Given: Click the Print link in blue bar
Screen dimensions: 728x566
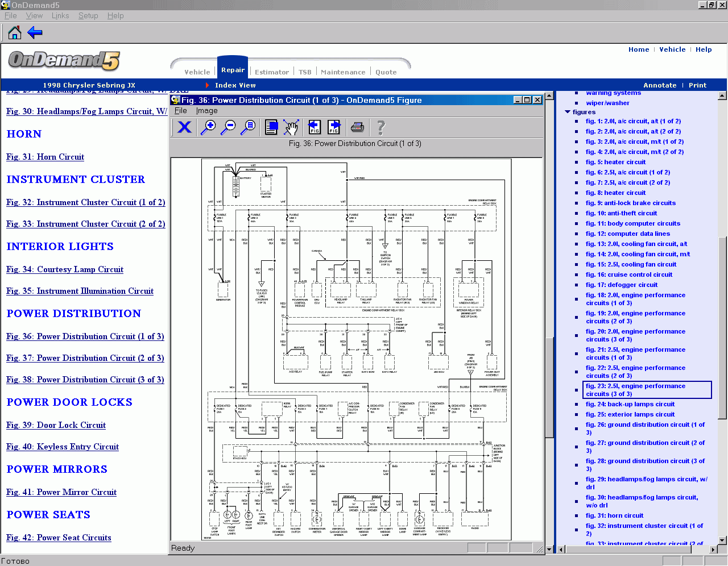Looking at the screenshot, I should 697,85.
